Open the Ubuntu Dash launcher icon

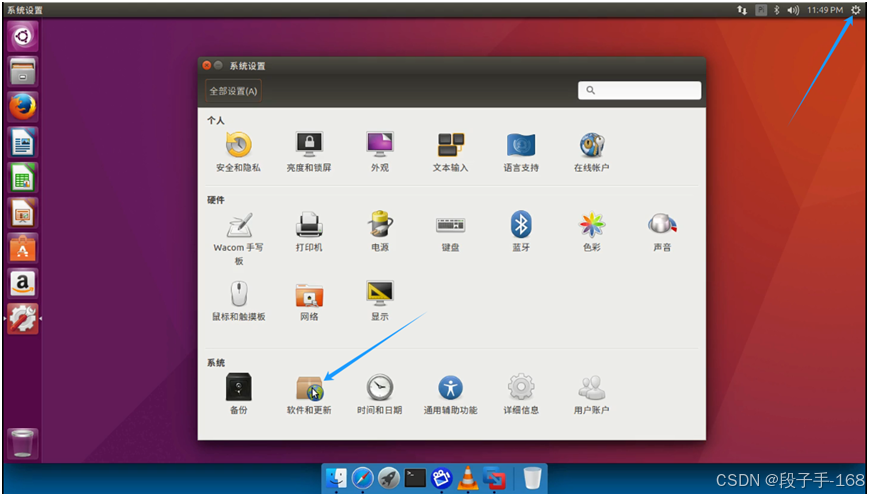23,37
